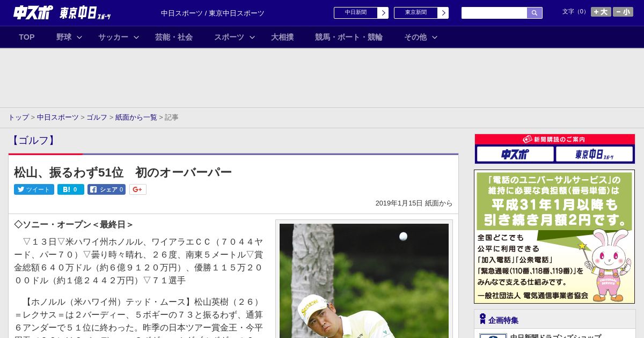
Task: Share article via Twitter ツイート button
Action: coord(34,189)
